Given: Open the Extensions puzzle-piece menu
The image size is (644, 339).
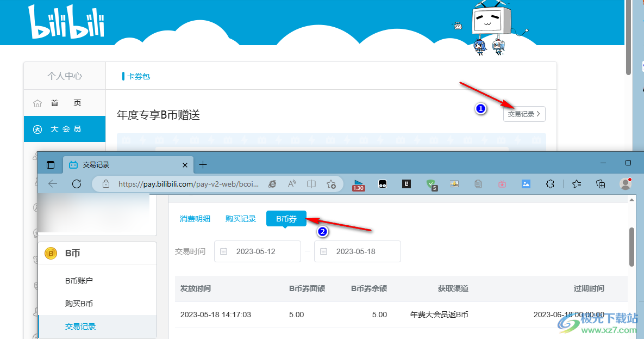Looking at the screenshot, I should [x=551, y=184].
